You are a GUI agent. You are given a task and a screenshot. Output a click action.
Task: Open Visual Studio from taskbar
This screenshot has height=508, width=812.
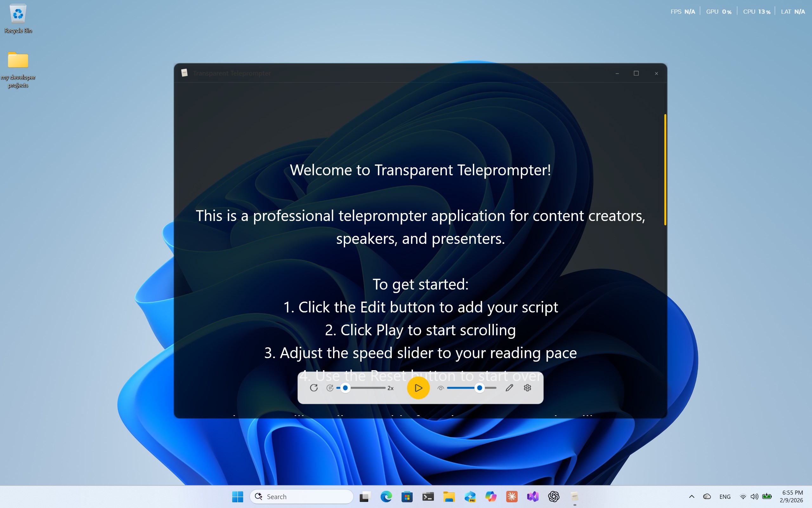(x=533, y=497)
